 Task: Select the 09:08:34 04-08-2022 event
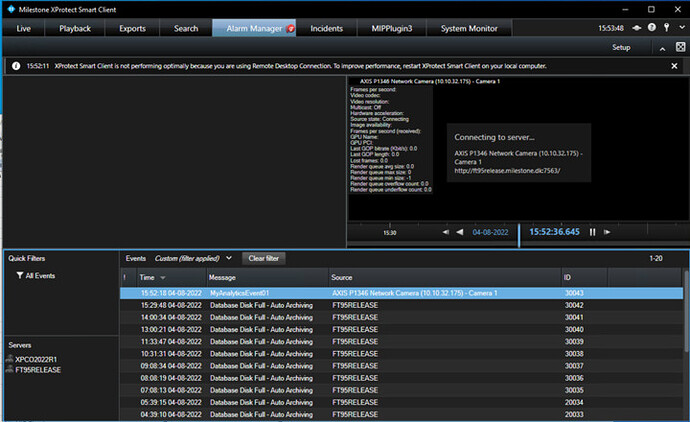[x=401, y=366]
